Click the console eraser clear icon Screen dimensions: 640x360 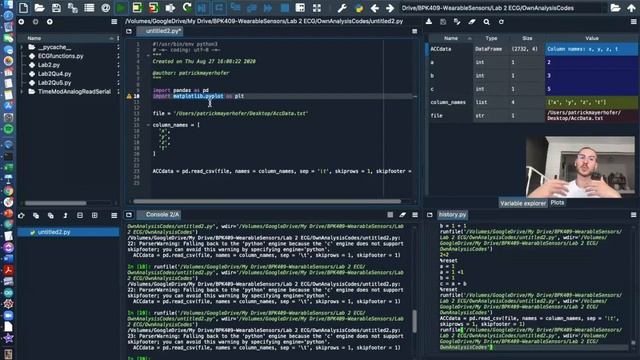(x=402, y=215)
